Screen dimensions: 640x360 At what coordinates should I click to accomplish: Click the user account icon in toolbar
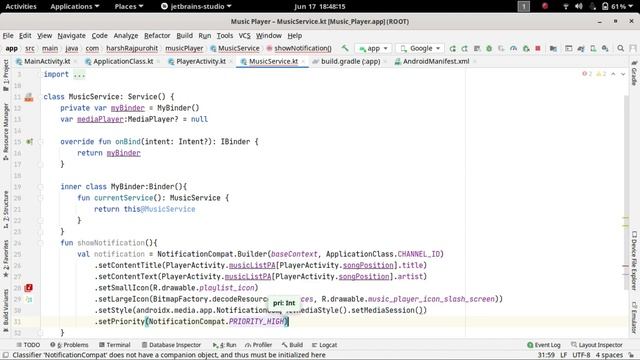633,48
